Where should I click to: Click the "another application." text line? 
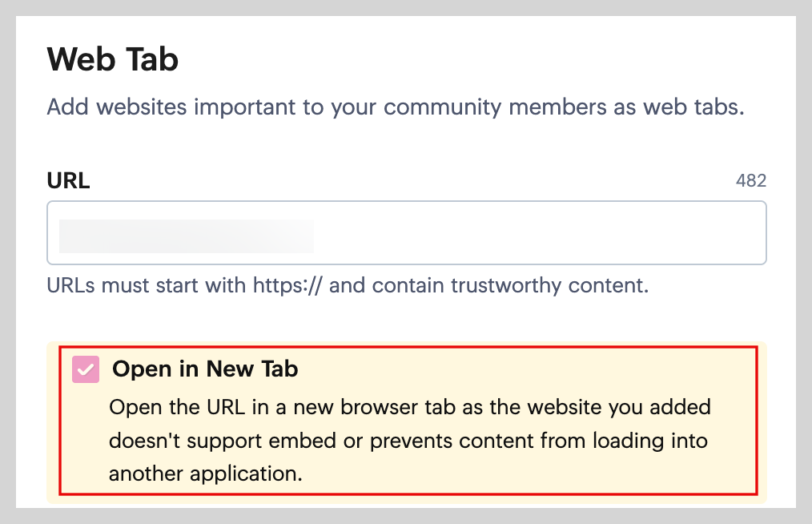click(206, 474)
